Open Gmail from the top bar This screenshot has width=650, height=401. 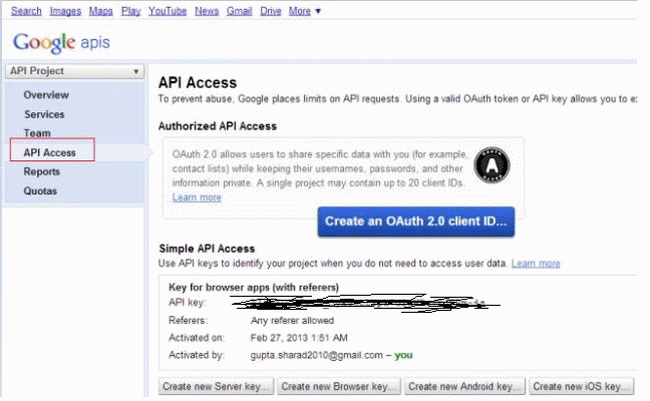click(x=239, y=11)
